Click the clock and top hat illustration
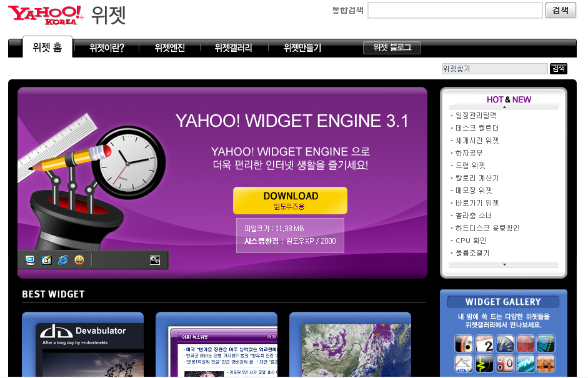 click(92, 180)
